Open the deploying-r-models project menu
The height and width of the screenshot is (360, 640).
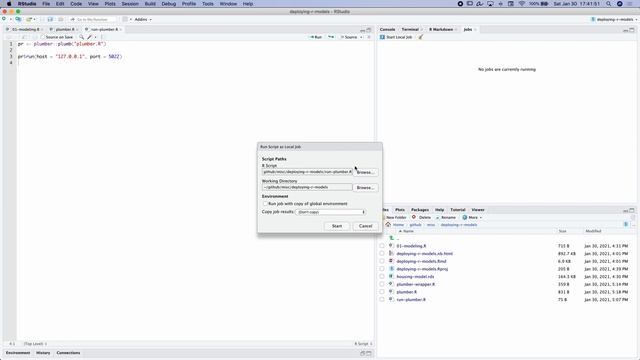click(x=614, y=20)
